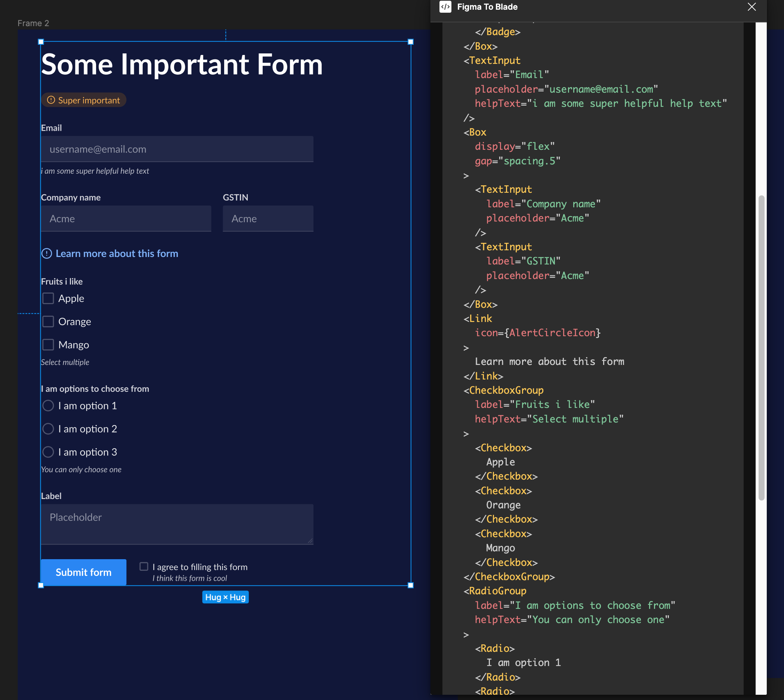Click the GSTIN text input
This screenshot has height=700, width=784.
point(268,219)
